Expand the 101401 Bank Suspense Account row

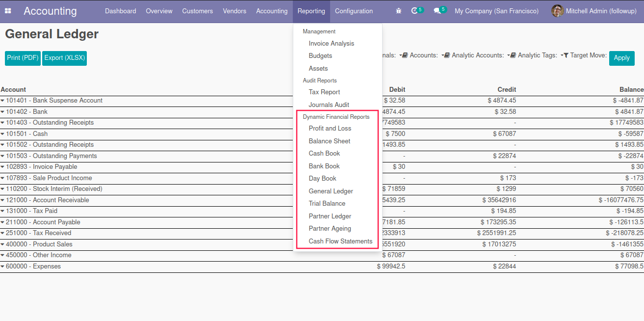3,101
